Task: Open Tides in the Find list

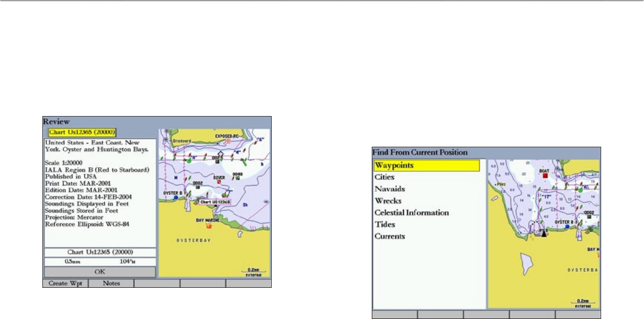Action: coord(385,224)
